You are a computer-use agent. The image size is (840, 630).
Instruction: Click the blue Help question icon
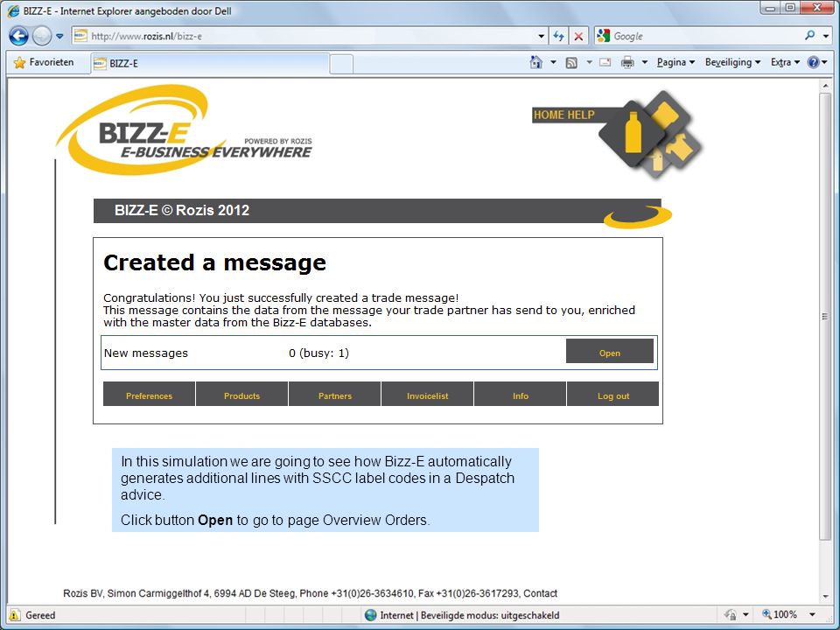click(x=813, y=62)
